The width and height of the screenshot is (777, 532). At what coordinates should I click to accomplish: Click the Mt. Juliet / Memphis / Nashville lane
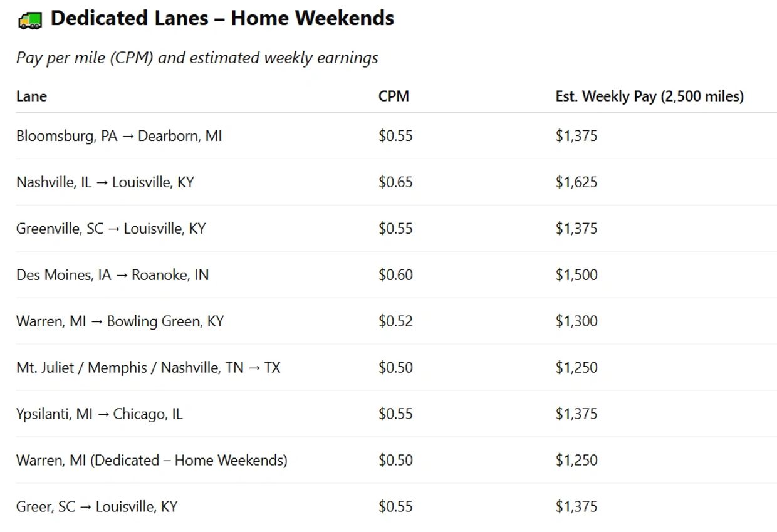click(149, 368)
